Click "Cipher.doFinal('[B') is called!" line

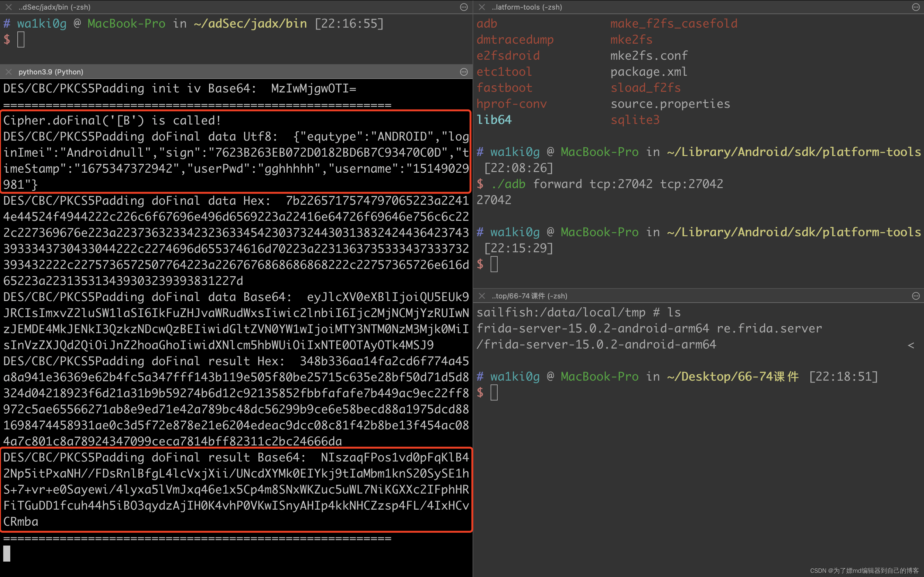point(112,121)
